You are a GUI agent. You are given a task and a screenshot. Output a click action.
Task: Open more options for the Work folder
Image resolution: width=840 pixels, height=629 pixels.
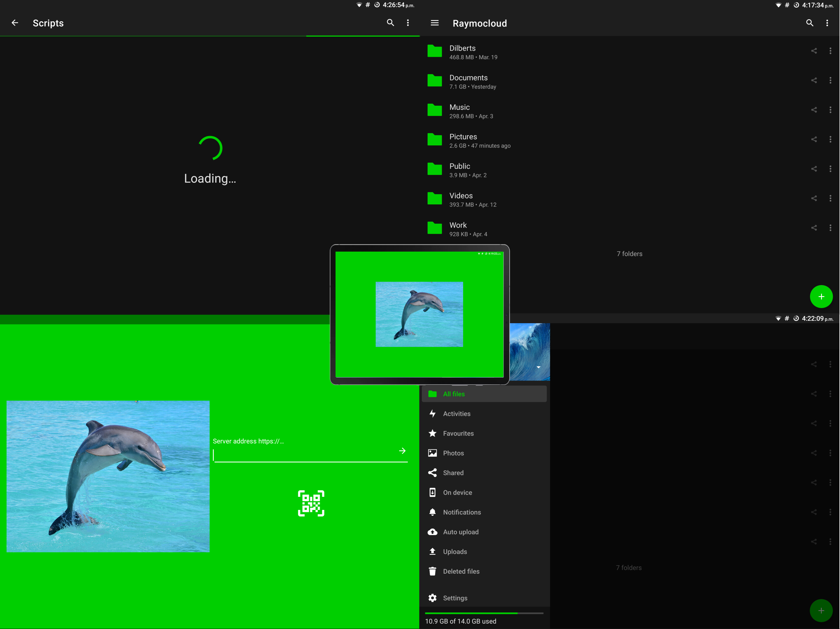pos(830,228)
